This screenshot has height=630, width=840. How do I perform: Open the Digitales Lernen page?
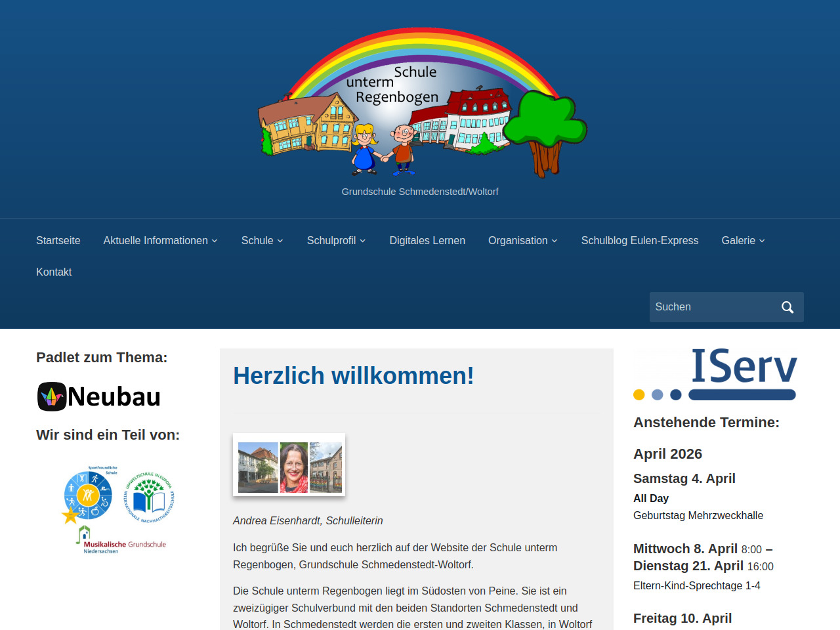pos(427,241)
